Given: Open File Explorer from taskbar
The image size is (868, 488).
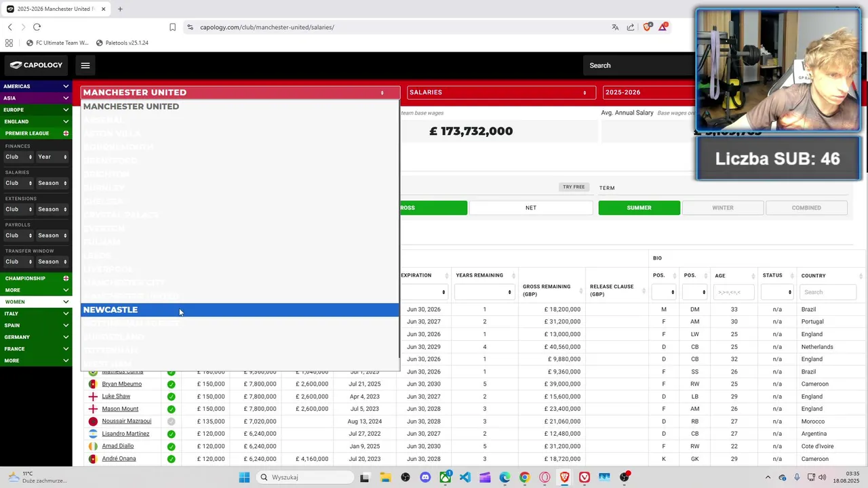Looking at the screenshot, I should pyautogui.click(x=385, y=477).
